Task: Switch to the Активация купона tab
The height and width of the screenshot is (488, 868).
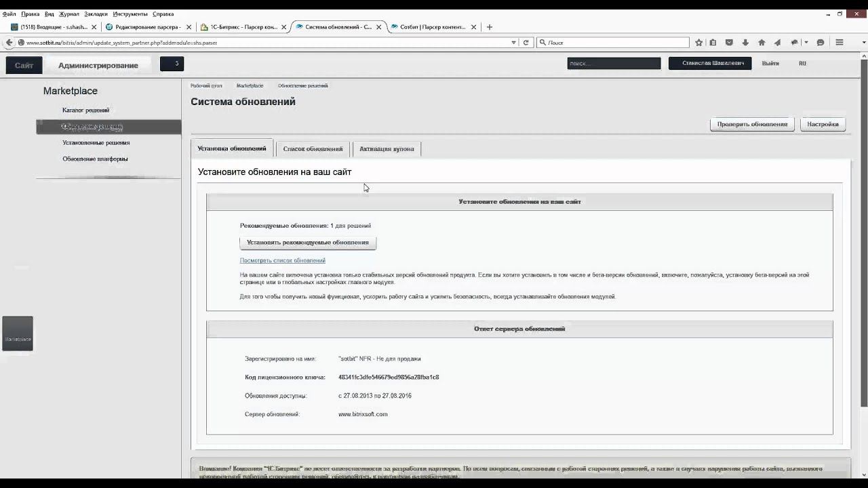Action: pos(387,148)
